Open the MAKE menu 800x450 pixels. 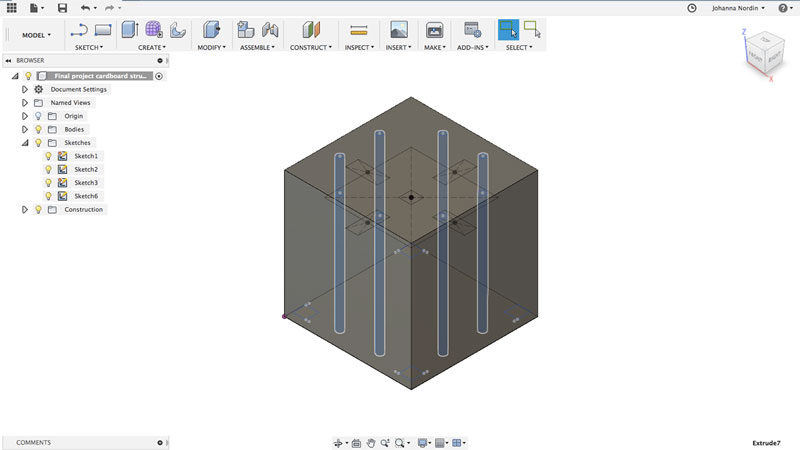click(435, 47)
